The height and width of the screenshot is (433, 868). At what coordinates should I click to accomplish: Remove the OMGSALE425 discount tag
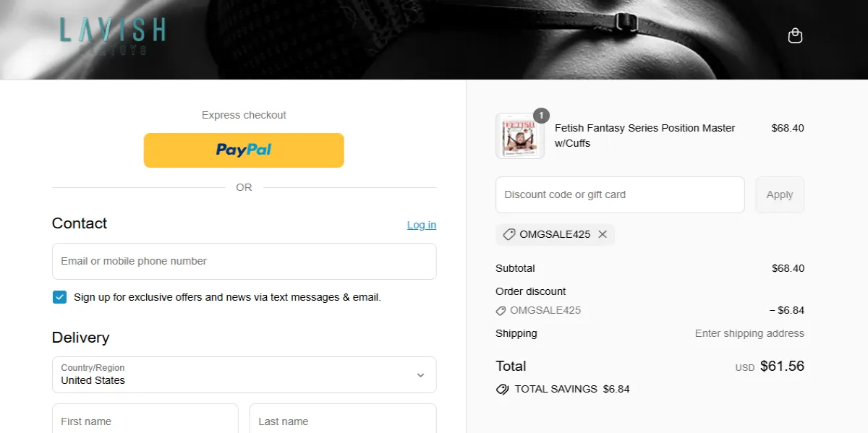click(603, 234)
